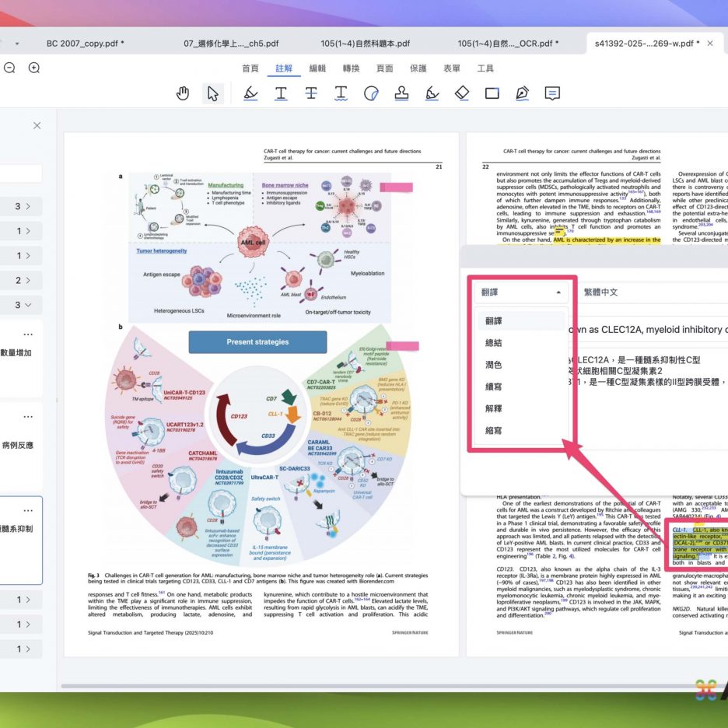This screenshot has width=728, height=728.
Task: Expand the annotation group showing 2 items
Action: tap(23, 280)
